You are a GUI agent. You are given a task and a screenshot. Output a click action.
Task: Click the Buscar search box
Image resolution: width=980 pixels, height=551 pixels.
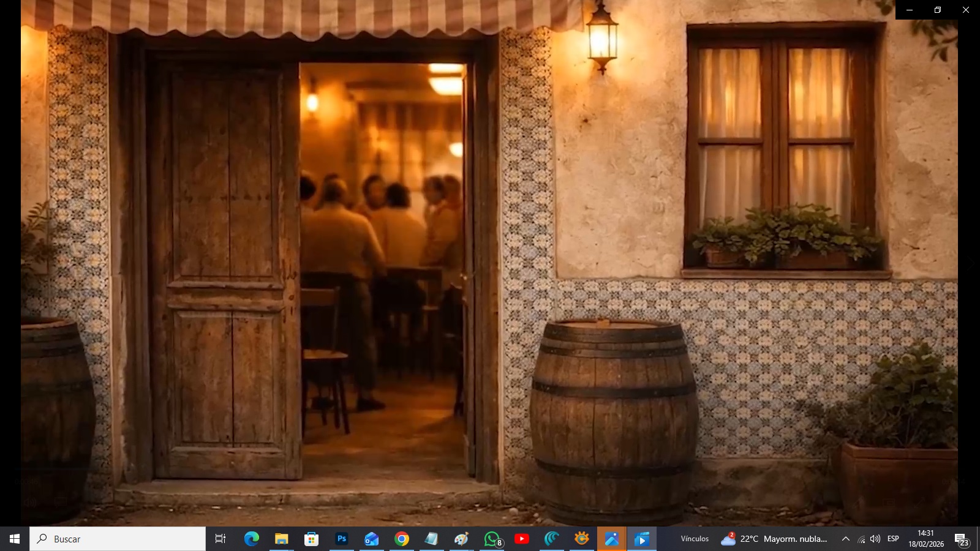(x=118, y=539)
